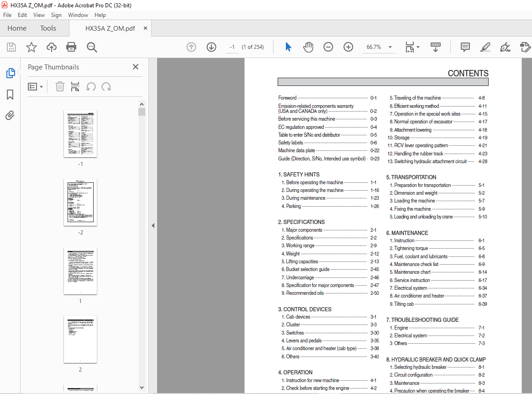532x394 pixels.
Task: Click the 66.7% zoom value field
Action: tap(374, 47)
